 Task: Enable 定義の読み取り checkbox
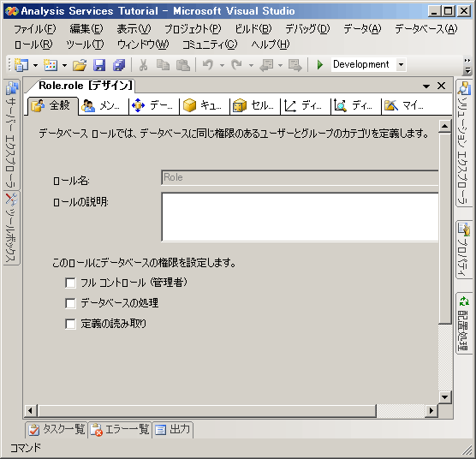pyautogui.click(x=70, y=324)
